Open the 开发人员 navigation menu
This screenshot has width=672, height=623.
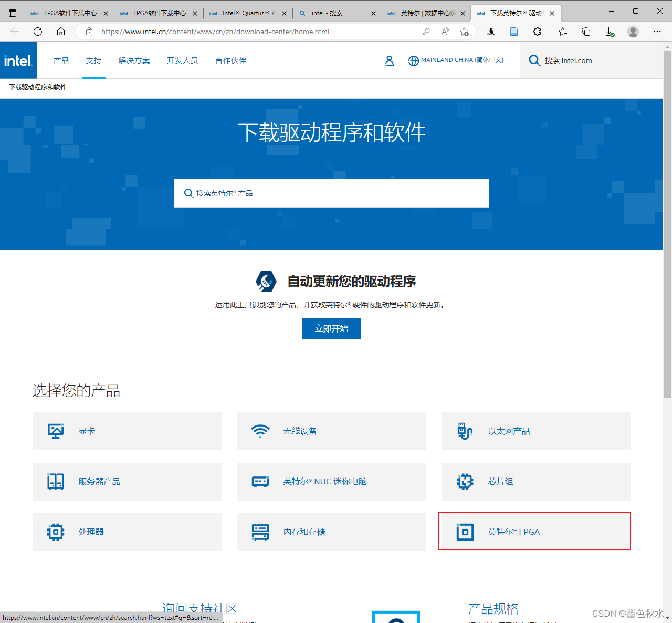[182, 60]
